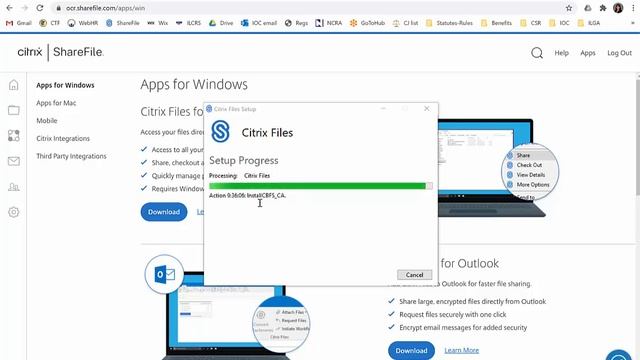
Task: Open the Settings gear sidebar icon
Action: click(13, 212)
